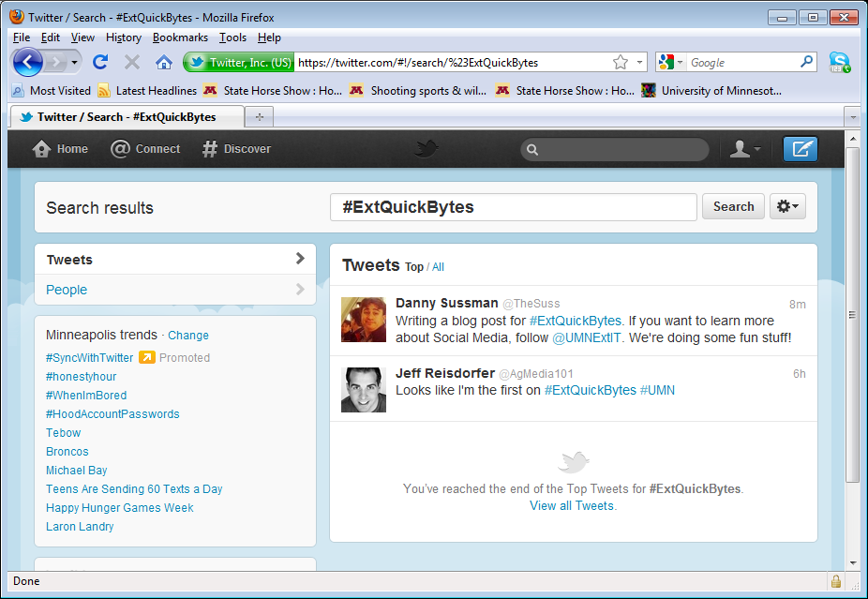Open Jeff Reisdorfer's profile name
Screen dimensions: 868x599
pos(445,373)
